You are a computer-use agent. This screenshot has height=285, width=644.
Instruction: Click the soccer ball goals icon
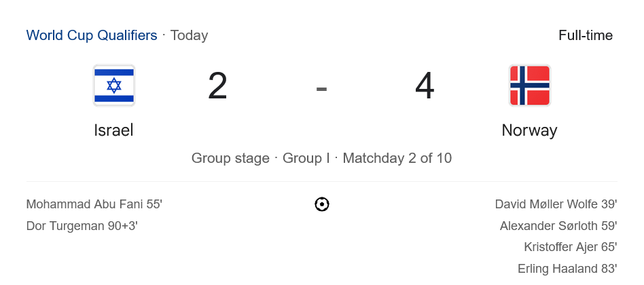(322, 204)
